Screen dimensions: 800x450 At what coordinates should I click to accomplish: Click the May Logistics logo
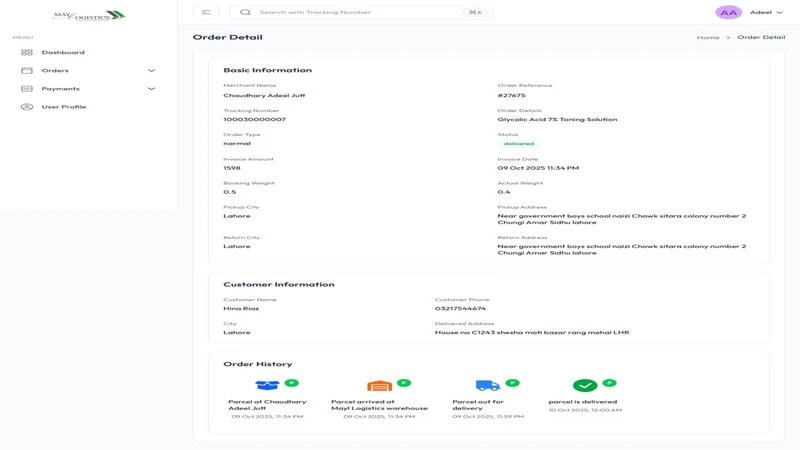click(x=89, y=15)
